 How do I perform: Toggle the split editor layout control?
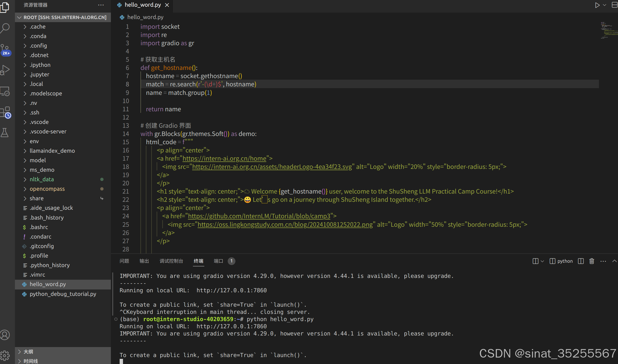614,5
